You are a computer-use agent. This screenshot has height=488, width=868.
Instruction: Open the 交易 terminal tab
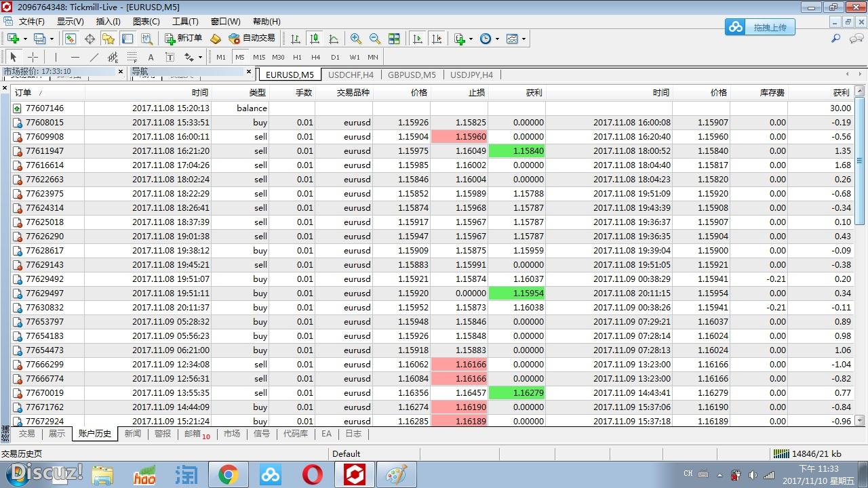point(26,434)
